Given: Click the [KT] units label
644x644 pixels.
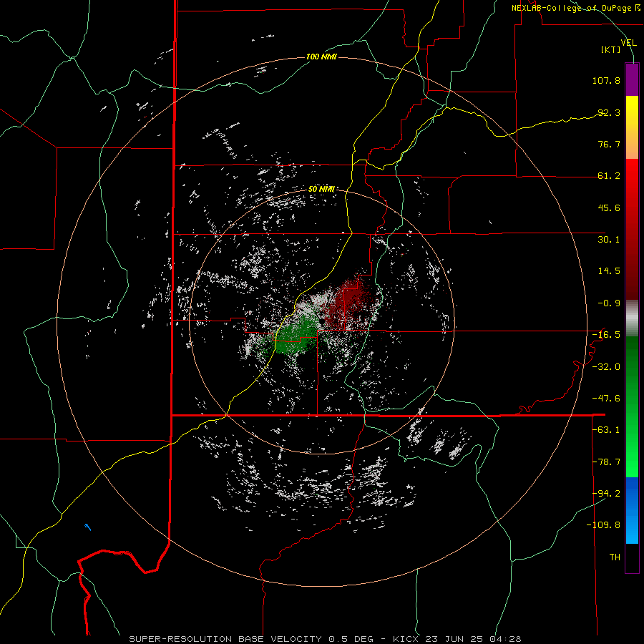Looking at the screenshot, I should pyautogui.click(x=611, y=49).
